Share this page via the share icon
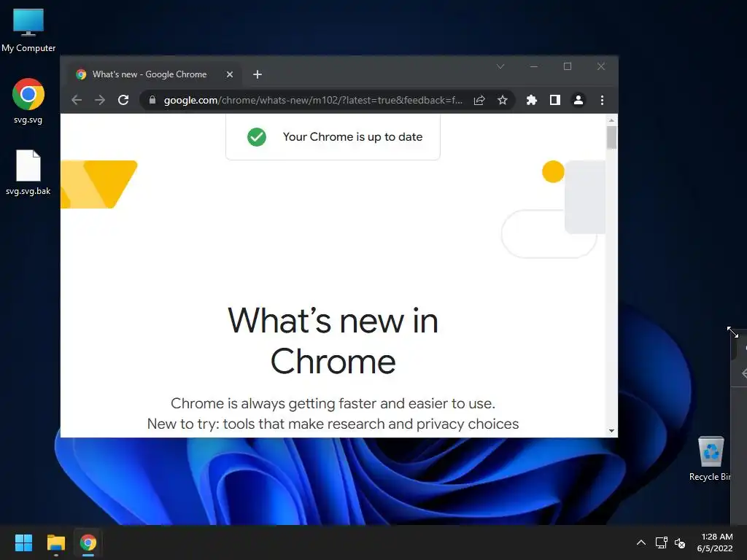This screenshot has height=560, width=747. (479, 100)
